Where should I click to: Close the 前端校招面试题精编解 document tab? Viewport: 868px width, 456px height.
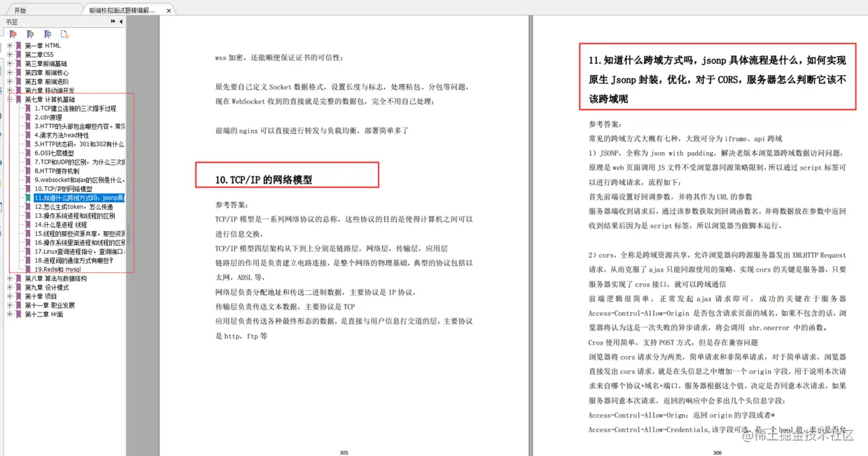tap(167, 11)
